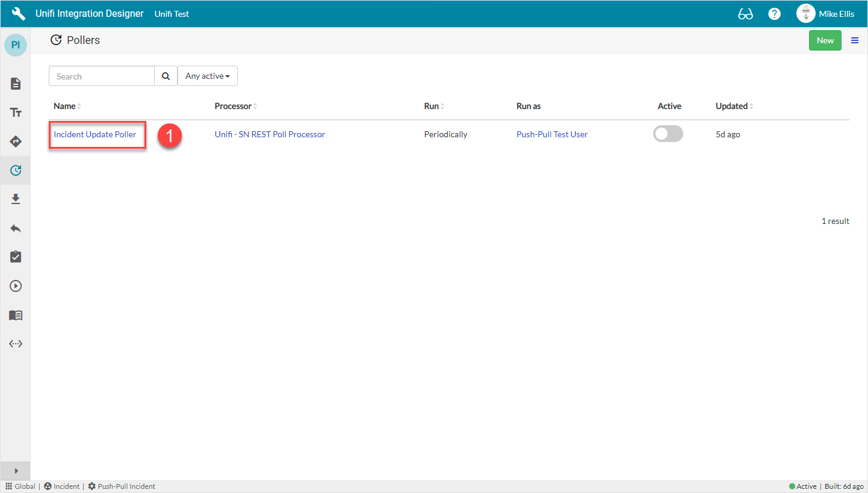The image size is (868, 493).
Task: Click the spectacles icon in the top bar
Action: click(745, 13)
